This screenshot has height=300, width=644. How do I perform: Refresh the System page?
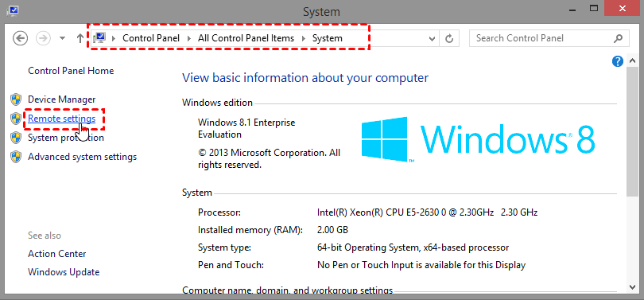pos(450,39)
